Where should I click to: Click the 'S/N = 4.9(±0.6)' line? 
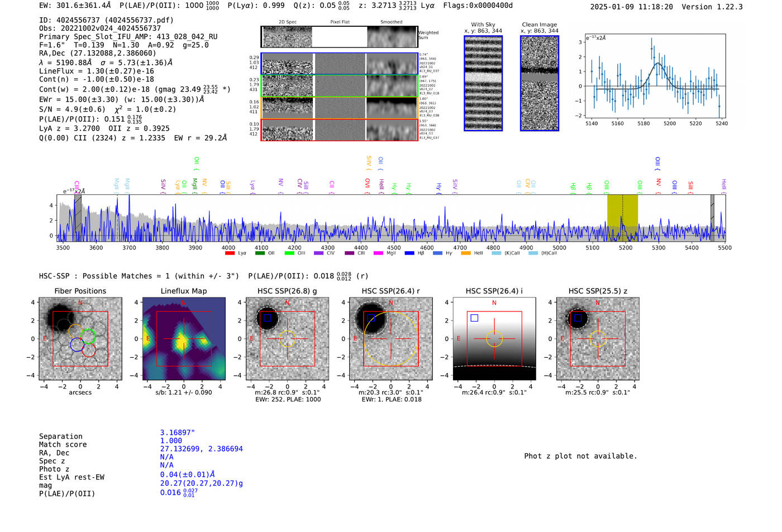pyautogui.click(x=72, y=109)
